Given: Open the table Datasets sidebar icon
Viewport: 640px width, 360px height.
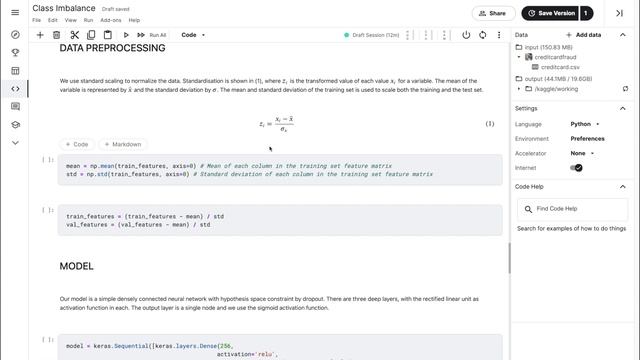Looking at the screenshot, I should pyautogui.click(x=15, y=71).
